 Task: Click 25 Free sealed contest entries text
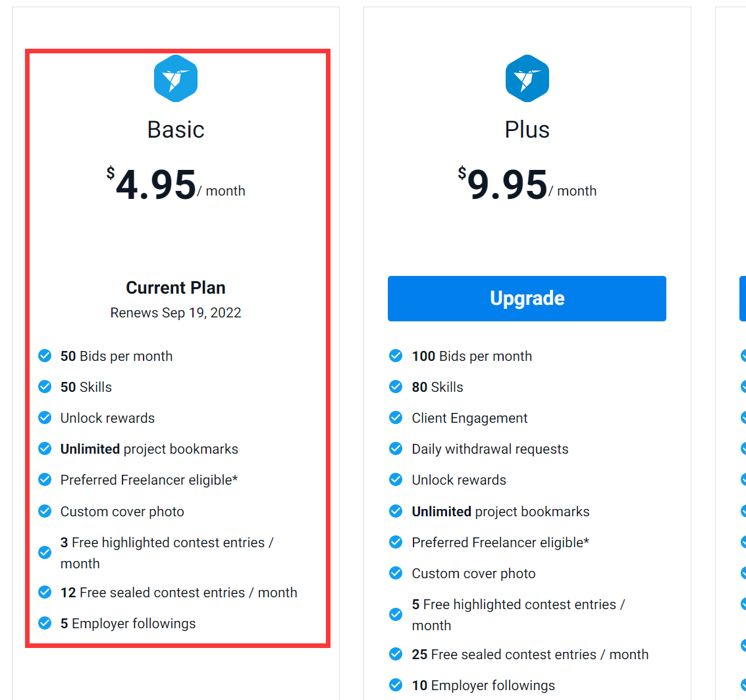[530, 655]
